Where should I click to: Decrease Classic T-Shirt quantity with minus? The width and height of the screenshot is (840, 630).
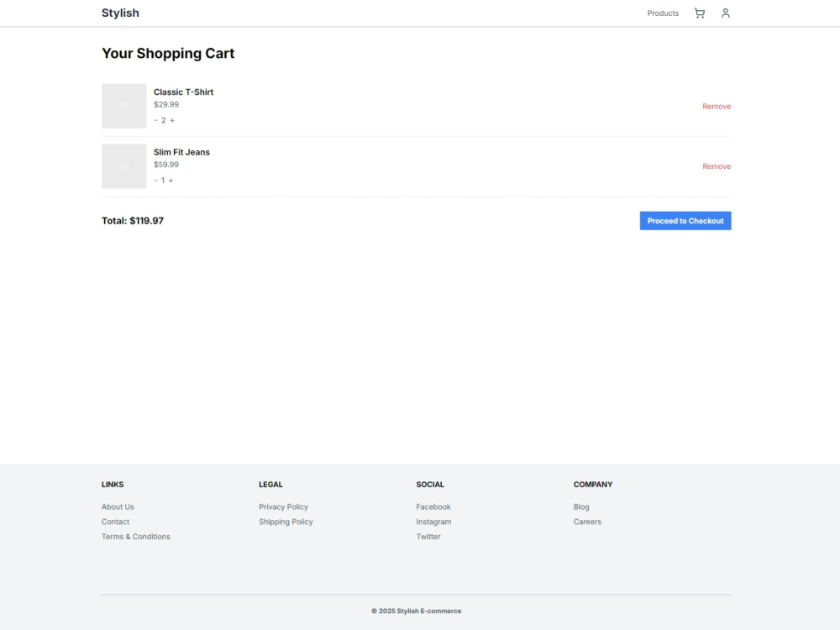(156, 120)
